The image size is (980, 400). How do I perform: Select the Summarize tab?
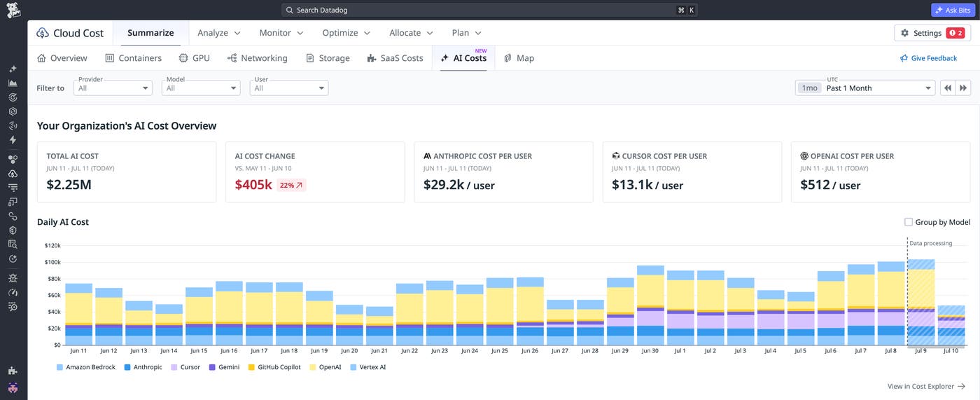(x=150, y=33)
